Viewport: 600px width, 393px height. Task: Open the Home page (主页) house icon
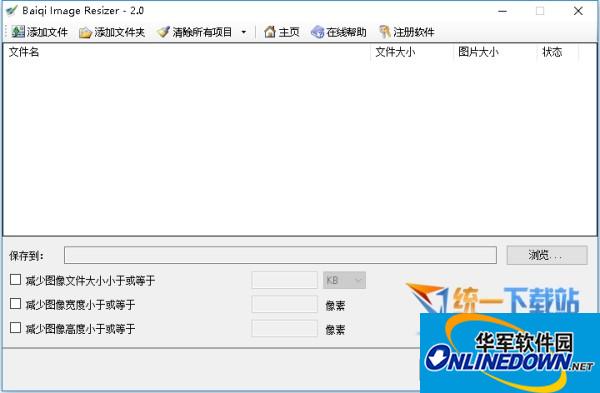coord(270,32)
